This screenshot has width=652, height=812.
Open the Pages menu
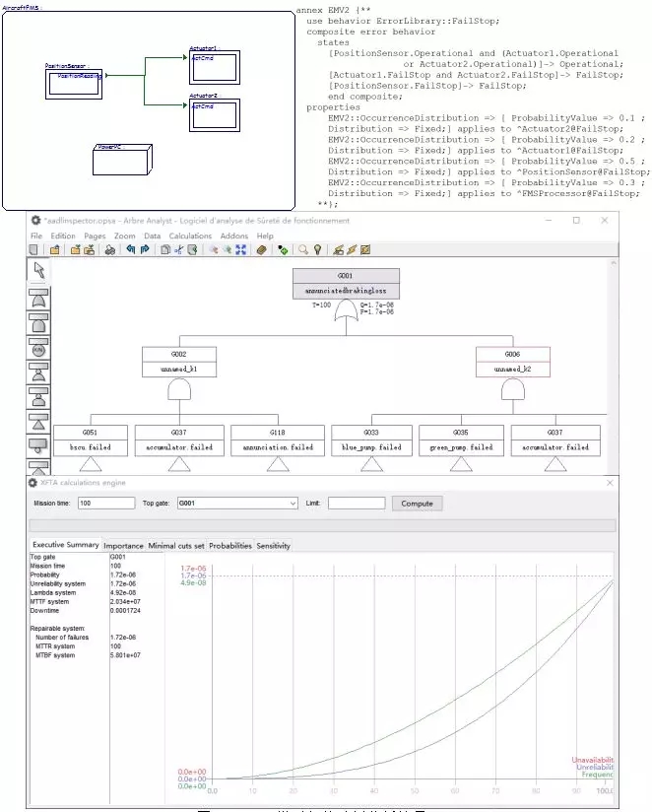pyautogui.click(x=95, y=236)
